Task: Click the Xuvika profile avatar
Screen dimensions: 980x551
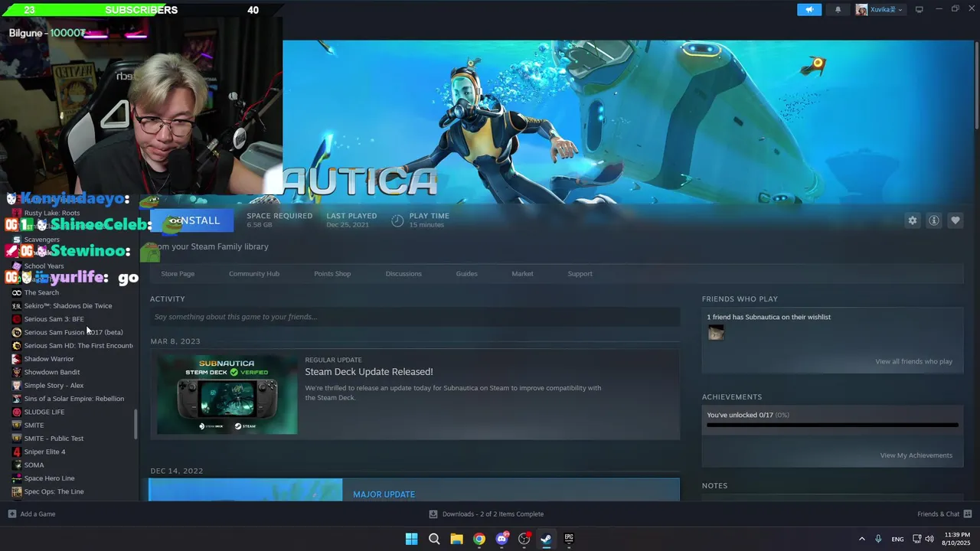Action: [x=861, y=10]
